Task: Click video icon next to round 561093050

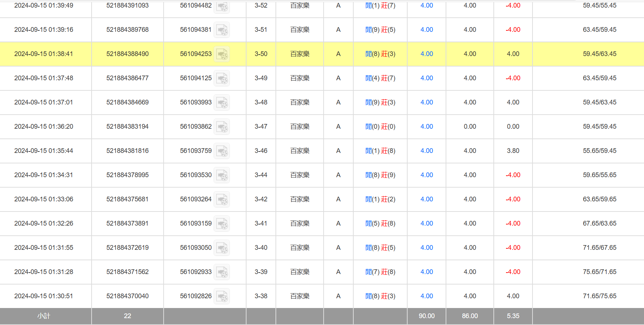Action: 222,248
